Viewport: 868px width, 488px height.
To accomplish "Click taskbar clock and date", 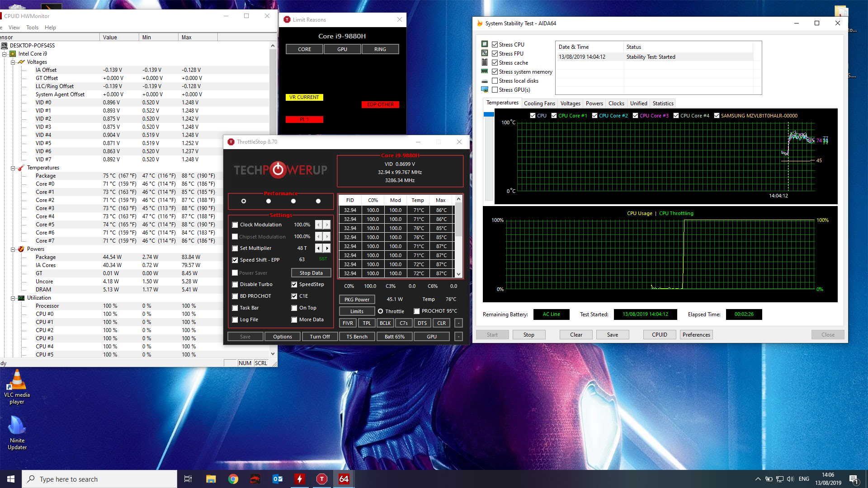I will click(x=828, y=479).
